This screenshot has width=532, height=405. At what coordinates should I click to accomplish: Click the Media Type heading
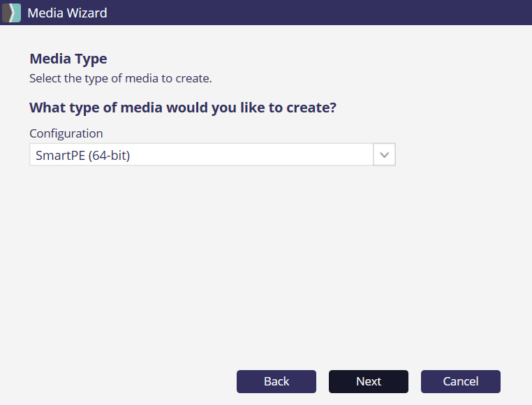[x=68, y=59]
